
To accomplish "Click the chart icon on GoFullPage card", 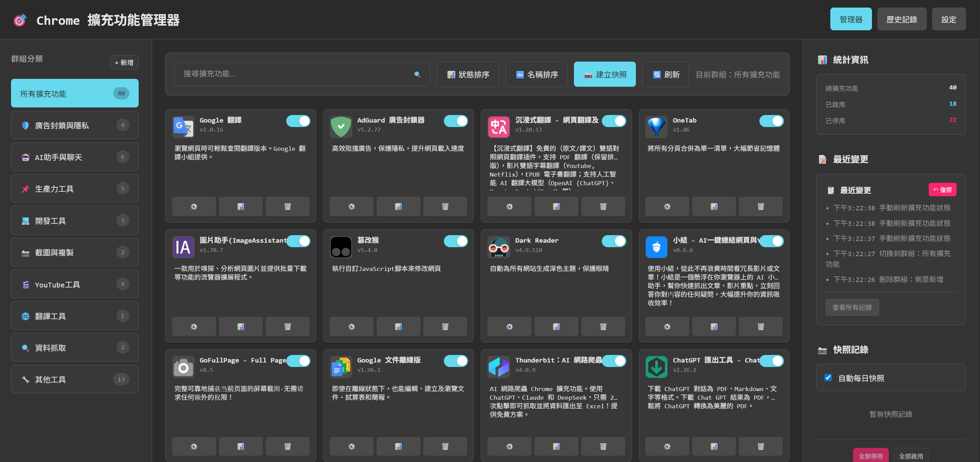I will [241, 447].
